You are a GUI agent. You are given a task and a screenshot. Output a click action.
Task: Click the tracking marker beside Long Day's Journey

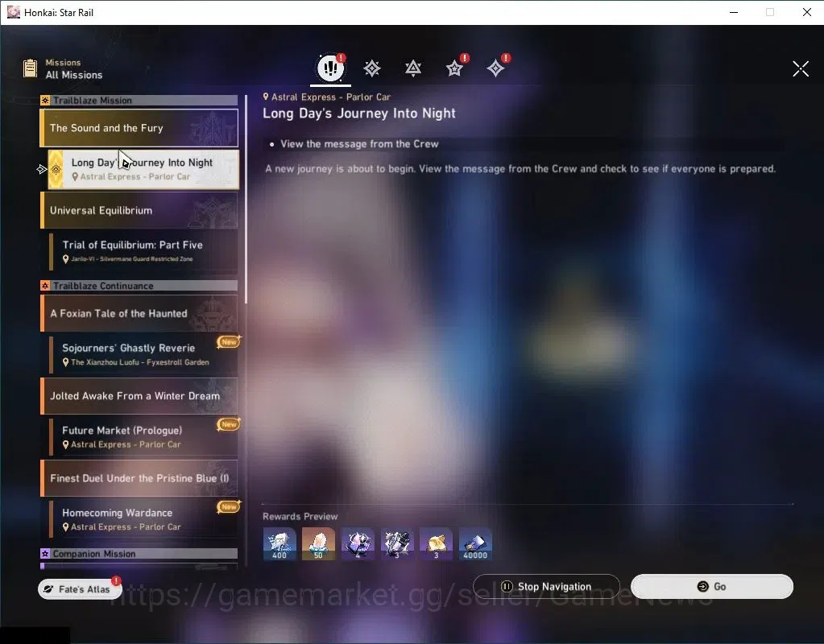click(42, 169)
